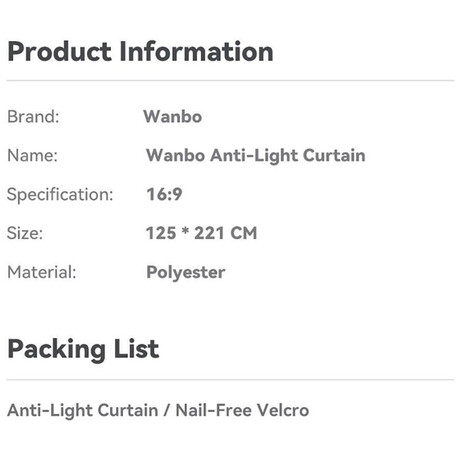
Task: Select the Specification label
Action: [x=60, y=194]
